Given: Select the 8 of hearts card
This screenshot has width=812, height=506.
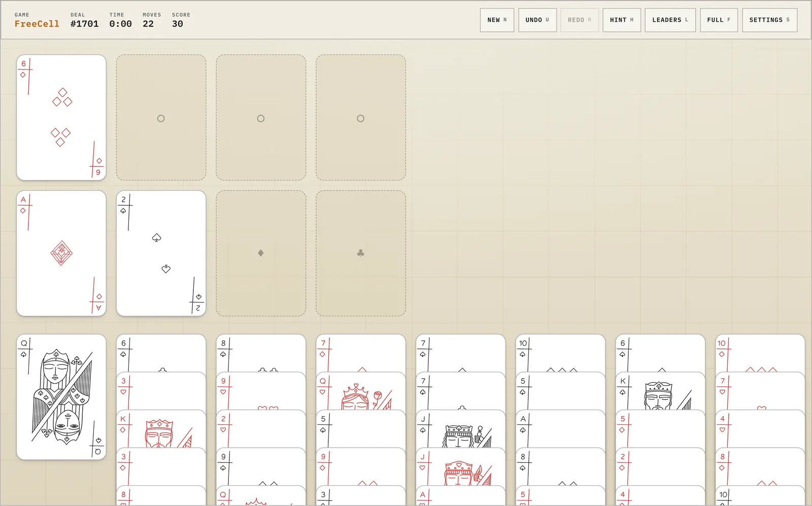Looking at the screenshot, I should pos(161,495).
